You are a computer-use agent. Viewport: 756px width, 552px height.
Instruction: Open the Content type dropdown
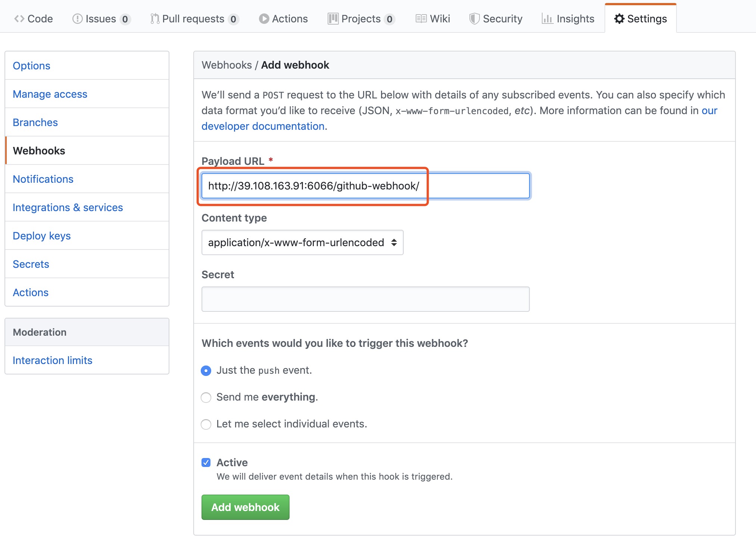[x=302, y=242]
